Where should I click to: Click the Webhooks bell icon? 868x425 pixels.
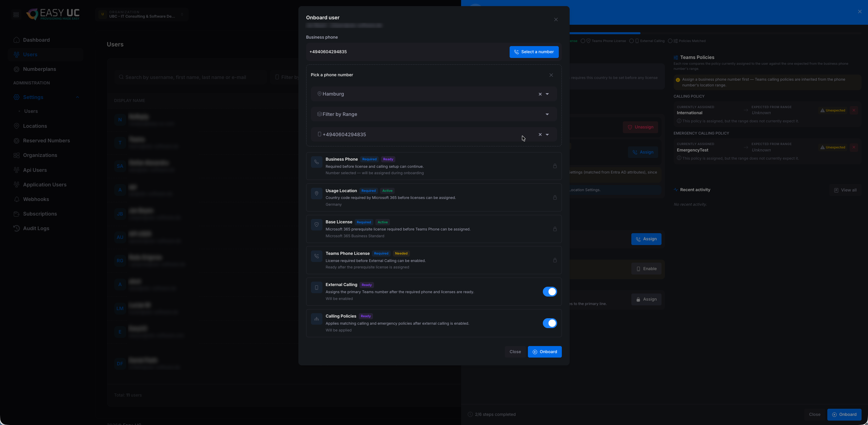16,199
